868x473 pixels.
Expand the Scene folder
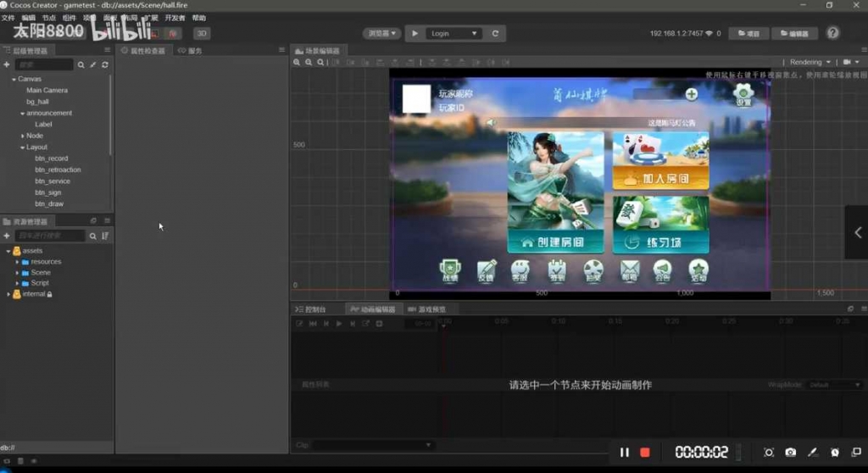(x=17, y=272)
